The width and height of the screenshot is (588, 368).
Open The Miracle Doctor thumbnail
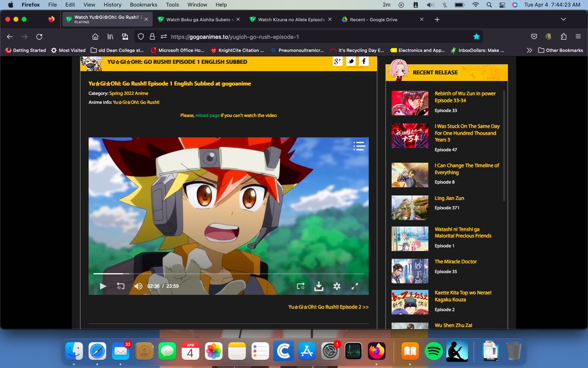tap(410, 271)
